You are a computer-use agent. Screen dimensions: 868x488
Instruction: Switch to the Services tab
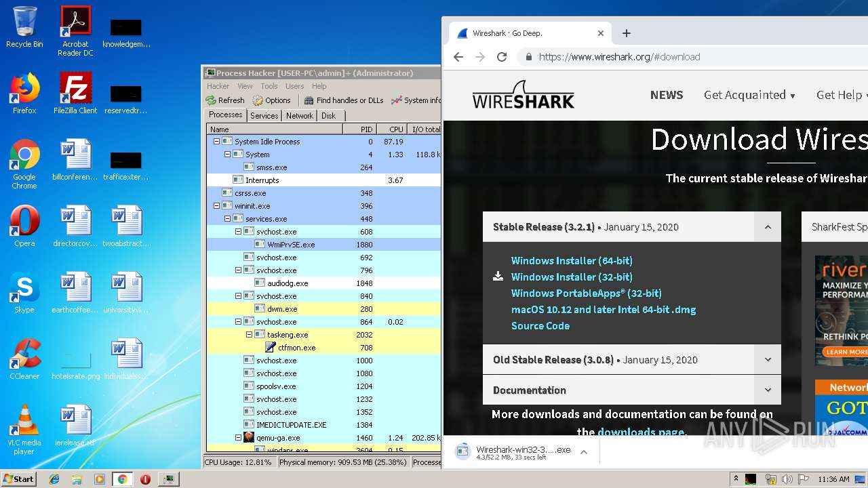coord(264,116)
